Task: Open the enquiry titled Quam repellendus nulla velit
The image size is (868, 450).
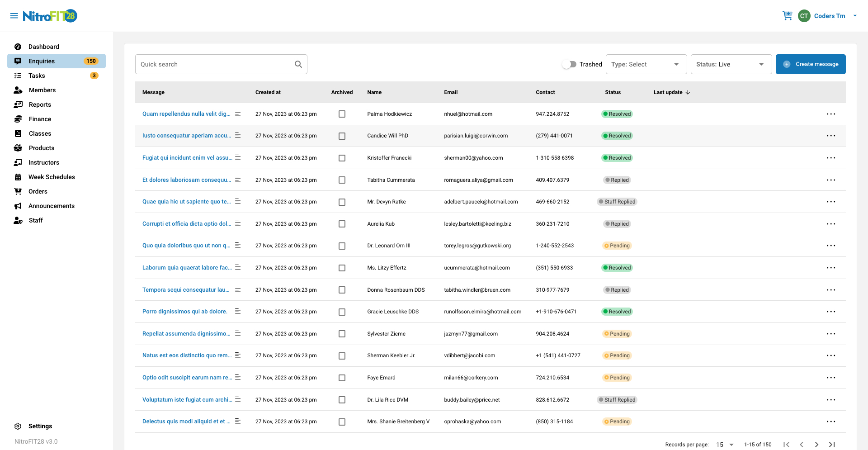Action: (185, 114)
